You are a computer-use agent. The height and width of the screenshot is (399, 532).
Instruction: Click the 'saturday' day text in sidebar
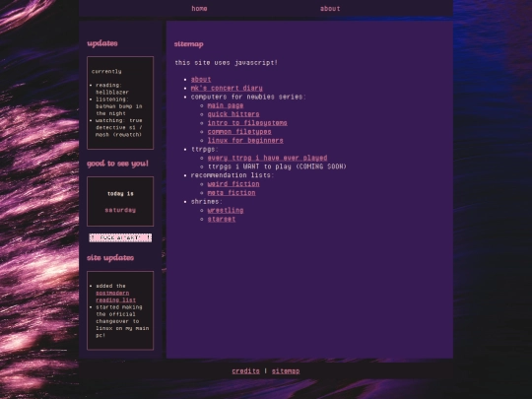120,211
